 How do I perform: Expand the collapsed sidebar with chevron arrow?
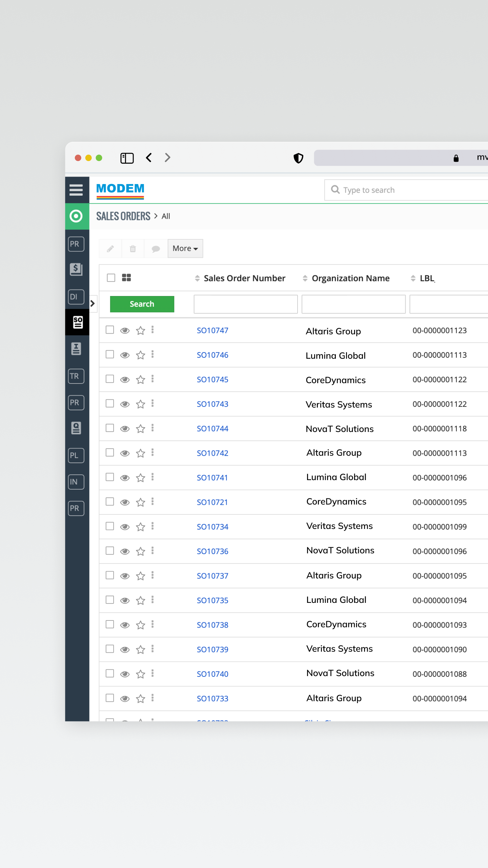93,303
